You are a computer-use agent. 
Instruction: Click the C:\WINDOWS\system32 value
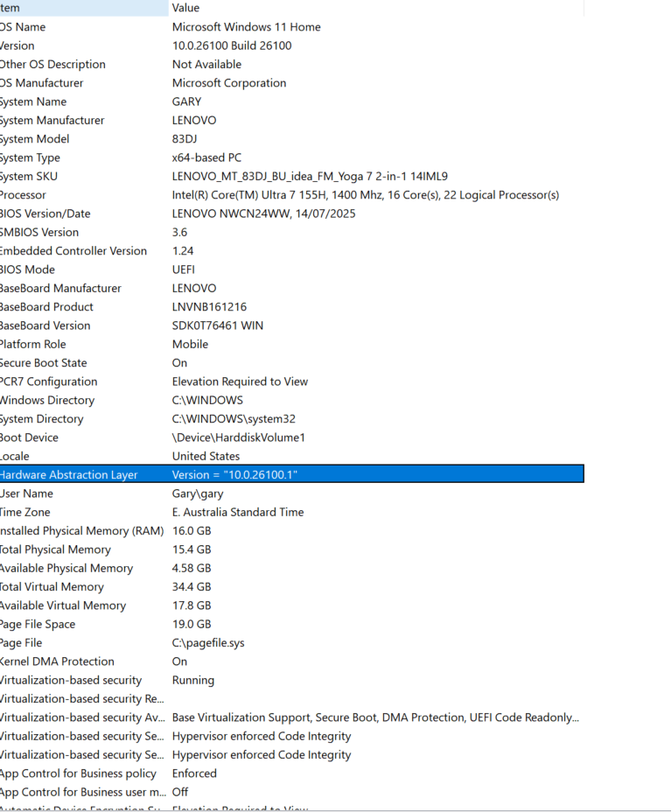coord(234,418)
